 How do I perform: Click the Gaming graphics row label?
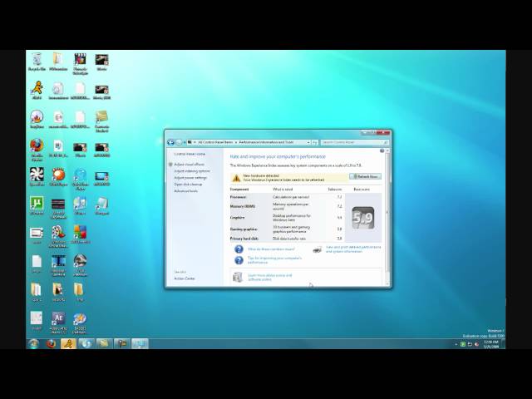pos(244,229)
